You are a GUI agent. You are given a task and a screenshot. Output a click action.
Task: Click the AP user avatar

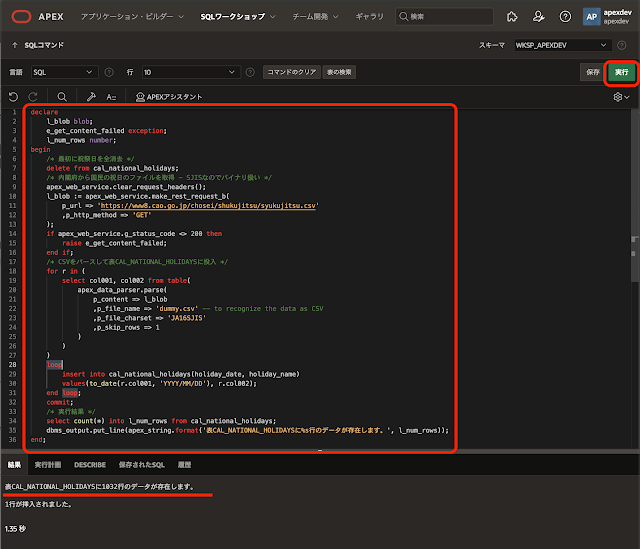tap(591, 17)
